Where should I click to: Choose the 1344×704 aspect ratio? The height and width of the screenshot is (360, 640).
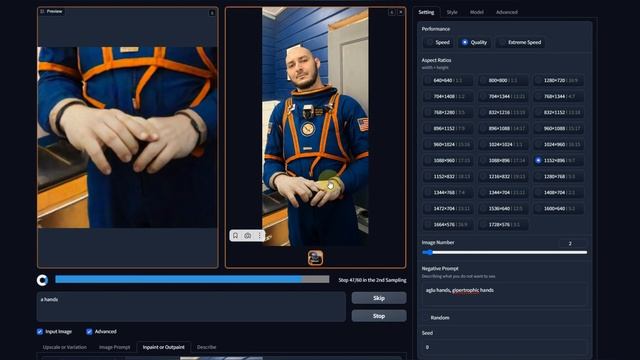click(503, 192)
